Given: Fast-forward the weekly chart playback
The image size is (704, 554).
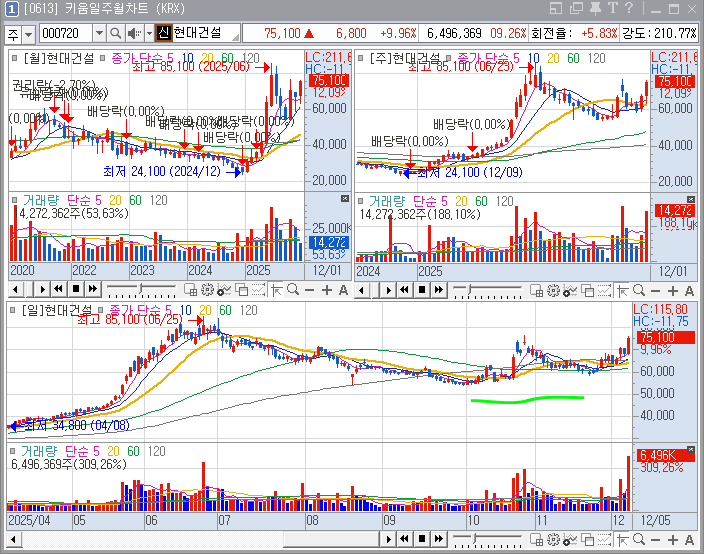Looking at the screenshot, I should (x=439, y=290).
